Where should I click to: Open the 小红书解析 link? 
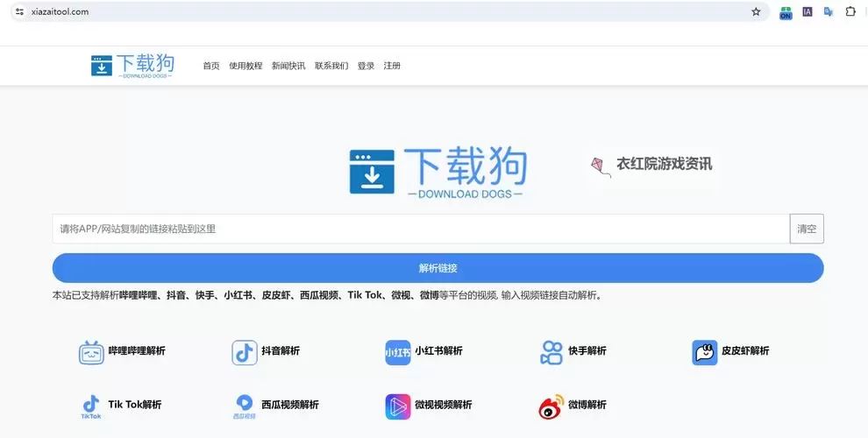coord(438,350)
